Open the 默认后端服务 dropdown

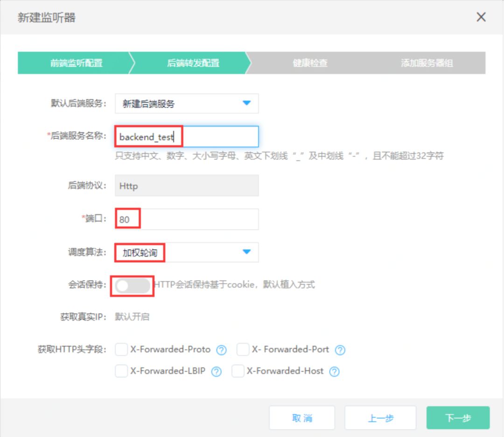(x=187, y=104)
